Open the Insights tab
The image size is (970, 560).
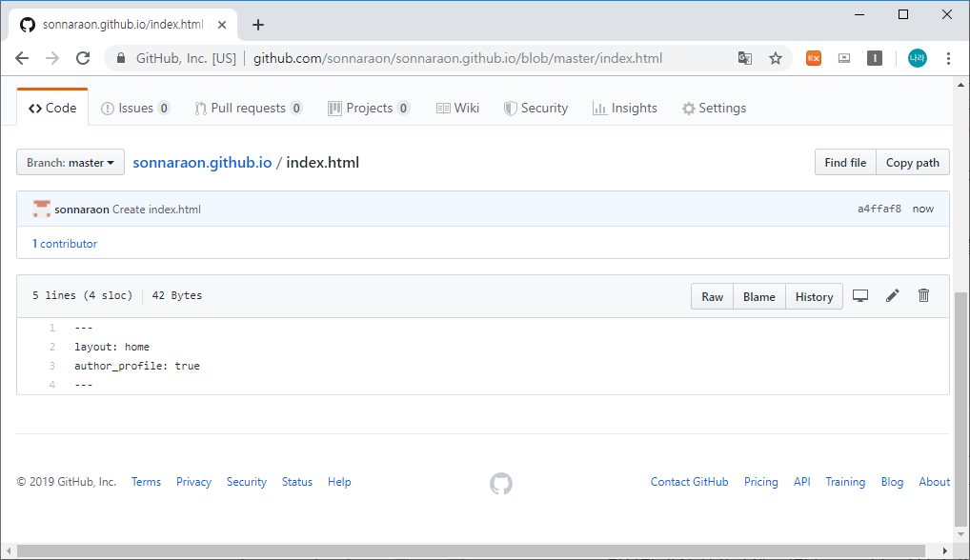[x=625, y=109]
